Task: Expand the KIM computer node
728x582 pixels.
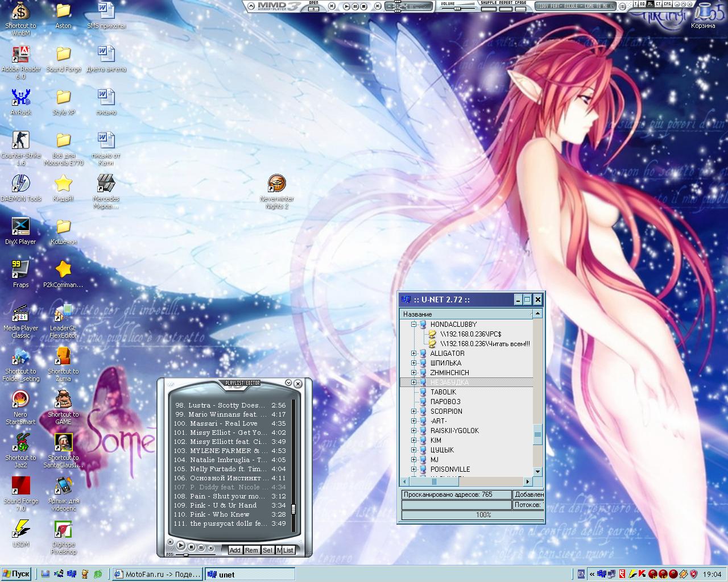Action: 414,440
